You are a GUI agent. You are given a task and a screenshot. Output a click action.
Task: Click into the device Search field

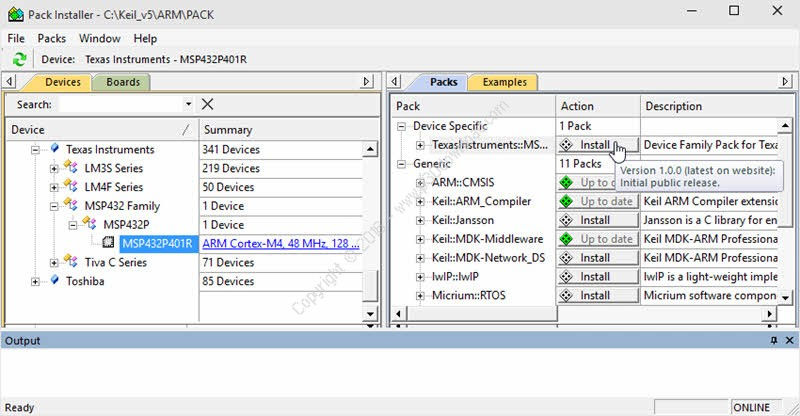point(121,104)
